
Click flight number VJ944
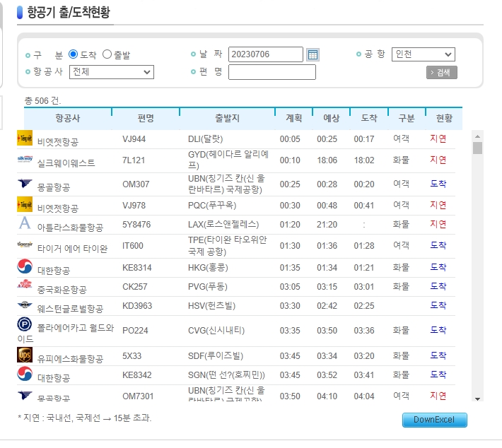[134, 139]
